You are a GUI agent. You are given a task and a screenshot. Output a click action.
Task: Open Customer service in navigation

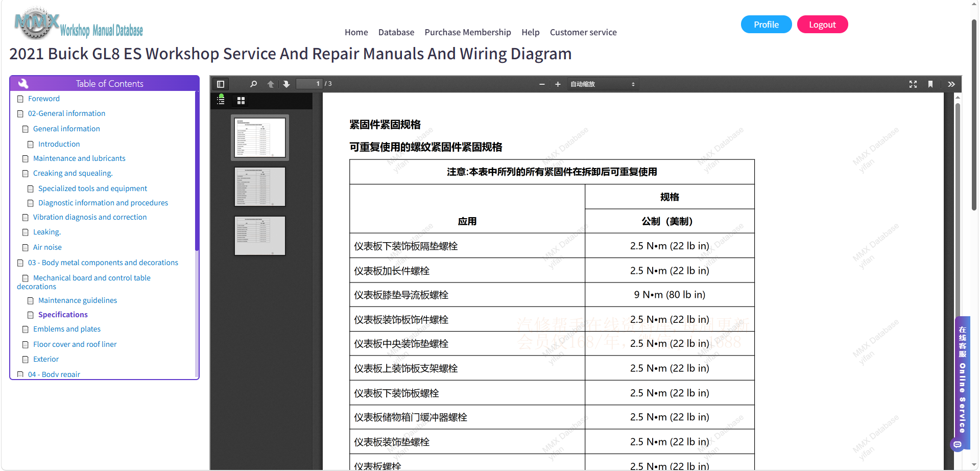point(583,32)
